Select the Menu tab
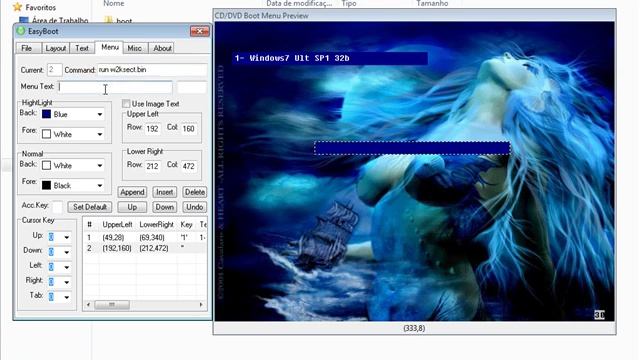Screen dimensions: 640x360 pyautogui.click(x=109, y=47)
